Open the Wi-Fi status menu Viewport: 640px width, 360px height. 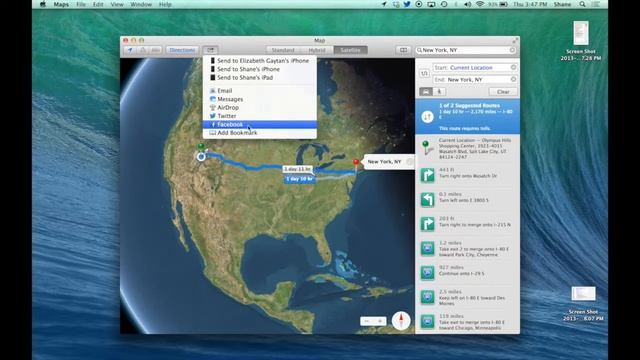point(480,4)
